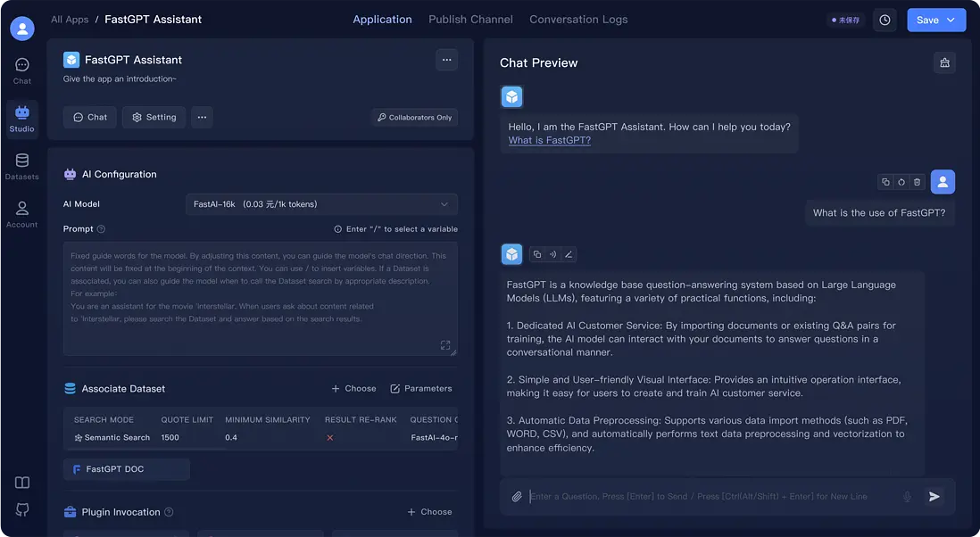
Task: Delete the user message
Action: tap(917, 182)
